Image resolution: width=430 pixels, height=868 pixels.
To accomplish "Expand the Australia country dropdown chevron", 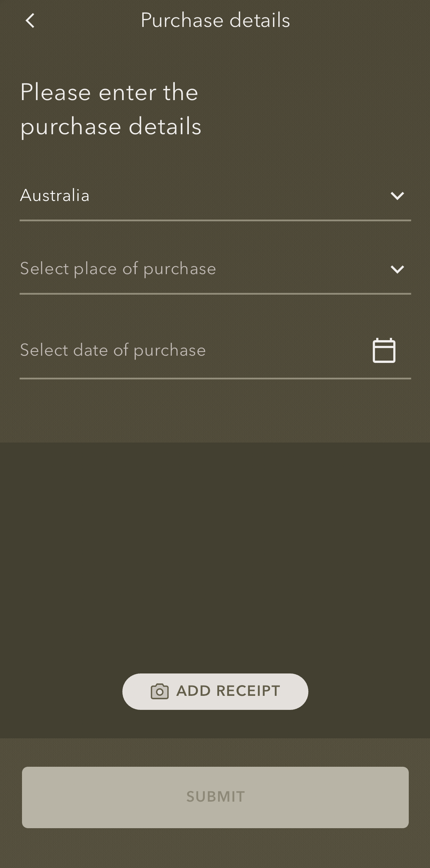I will pos(397,196).
